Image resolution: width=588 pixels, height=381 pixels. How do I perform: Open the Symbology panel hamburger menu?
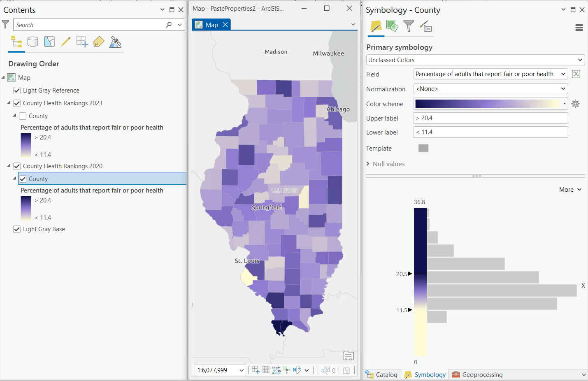579,28
